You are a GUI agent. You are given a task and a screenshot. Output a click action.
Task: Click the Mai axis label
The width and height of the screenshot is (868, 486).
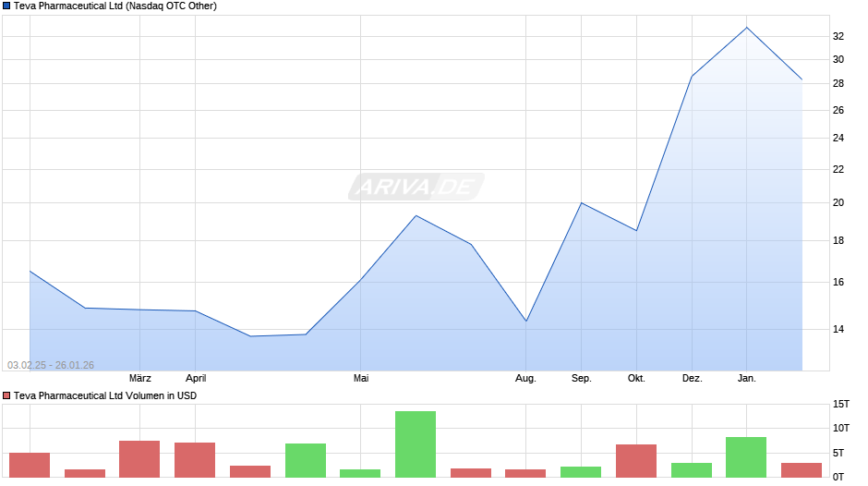coord(361,379)
